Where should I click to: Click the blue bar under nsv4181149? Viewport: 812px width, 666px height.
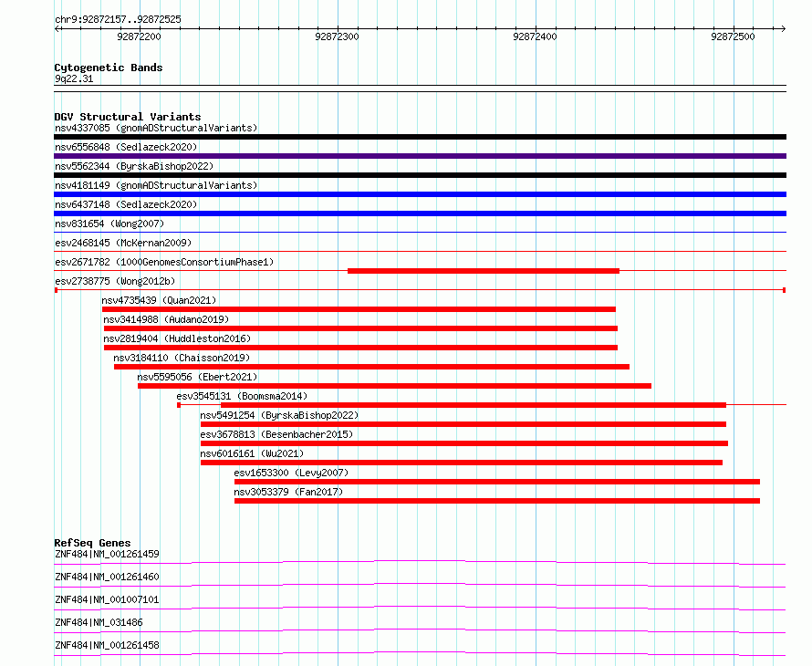420,194
